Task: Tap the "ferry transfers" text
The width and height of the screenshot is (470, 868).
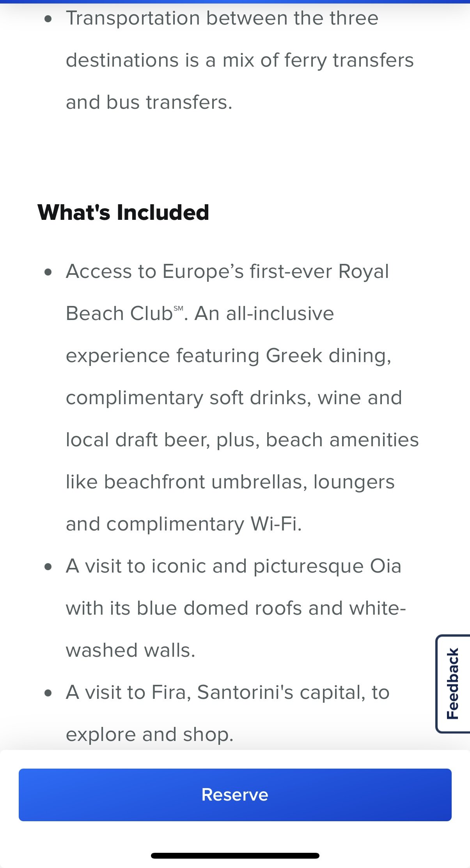Action: coord(349,60)
